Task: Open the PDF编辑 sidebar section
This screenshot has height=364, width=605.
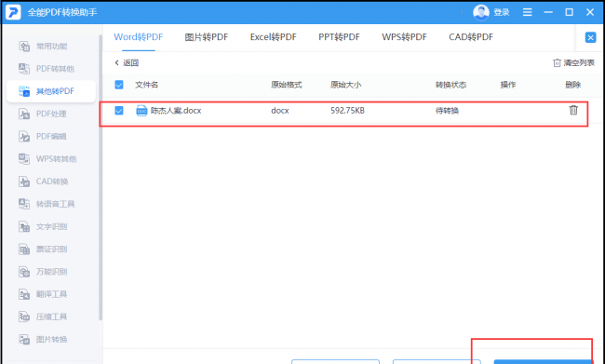Action: pos(43,136)
